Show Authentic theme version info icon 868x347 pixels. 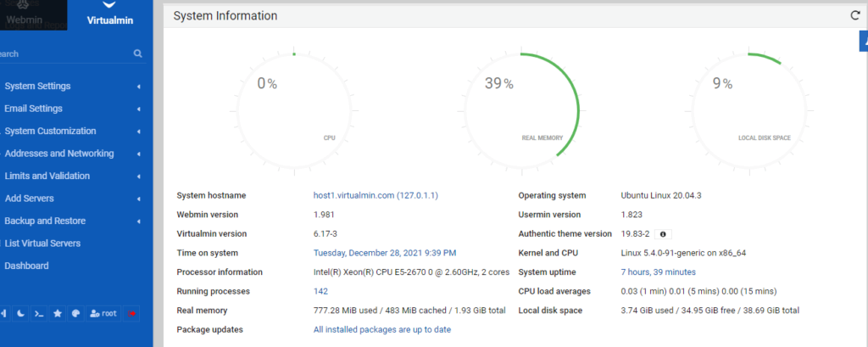tap(663, 234)
